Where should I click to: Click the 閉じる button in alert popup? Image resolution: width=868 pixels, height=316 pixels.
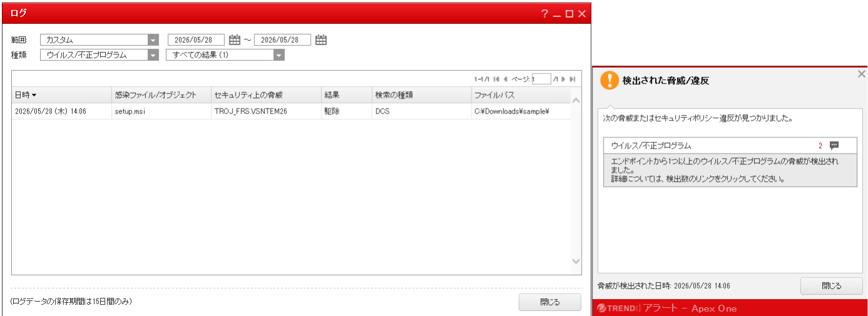tap(831, 286)
